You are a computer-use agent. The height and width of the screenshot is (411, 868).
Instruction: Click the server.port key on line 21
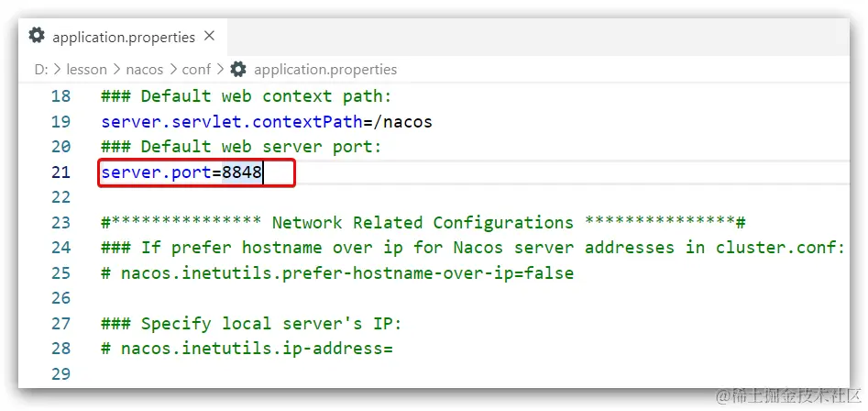click(x=156, y=172)
